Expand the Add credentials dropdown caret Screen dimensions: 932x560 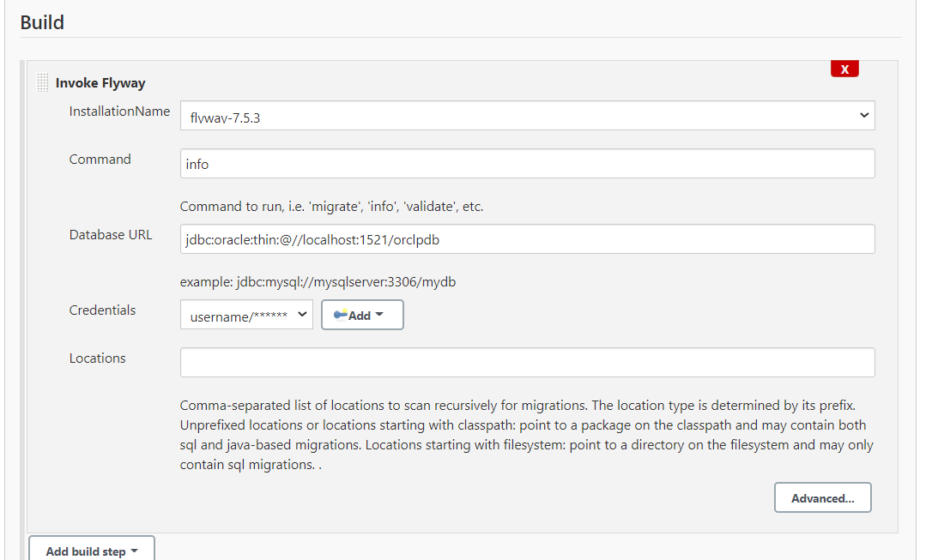coord(378,314)
